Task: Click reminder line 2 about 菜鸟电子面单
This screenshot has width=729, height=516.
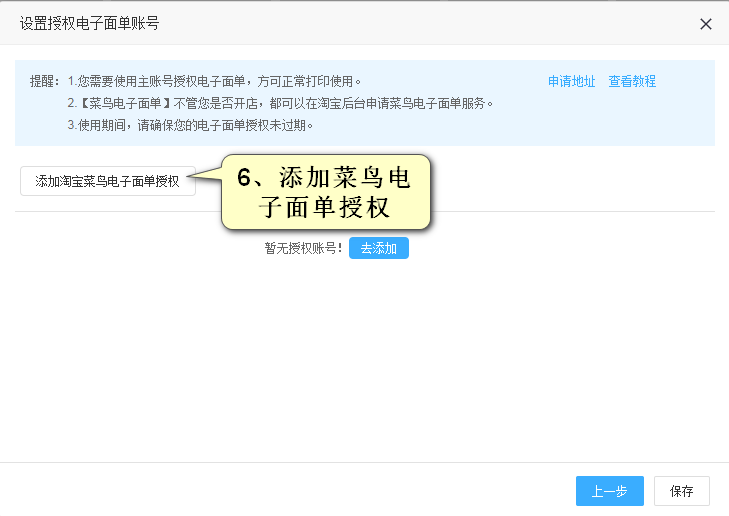Action: point(280,103)
